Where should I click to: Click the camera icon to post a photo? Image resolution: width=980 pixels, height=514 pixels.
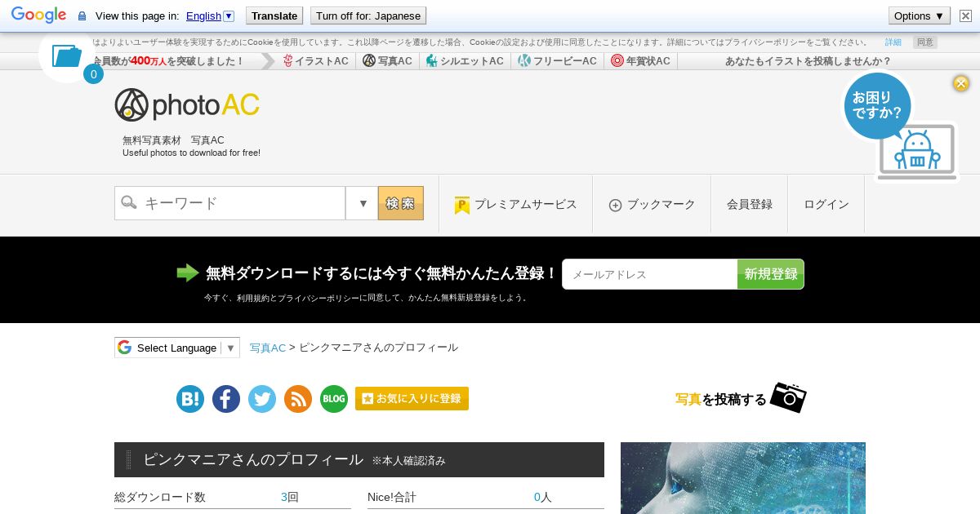(x=788, y=397)
